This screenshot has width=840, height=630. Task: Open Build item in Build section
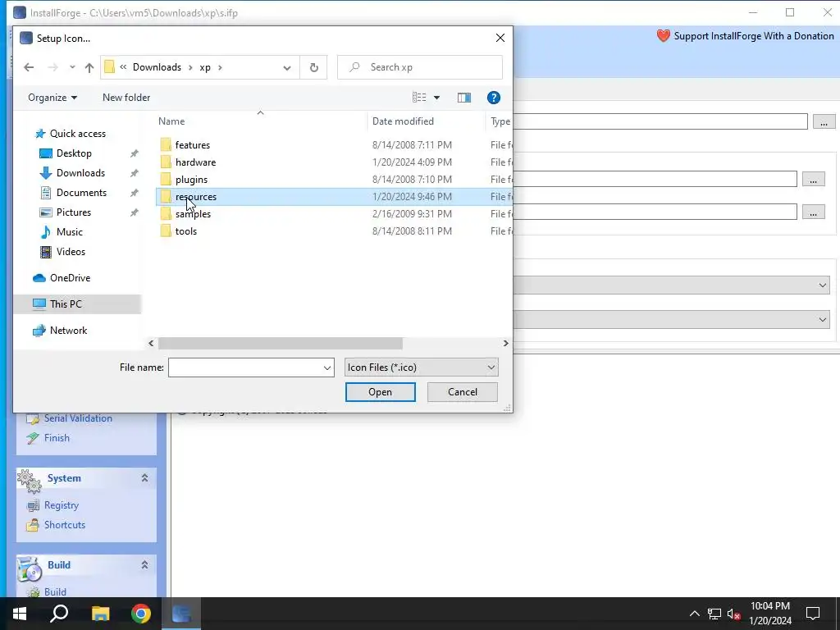pyautogui.click(x=55, y=592)
